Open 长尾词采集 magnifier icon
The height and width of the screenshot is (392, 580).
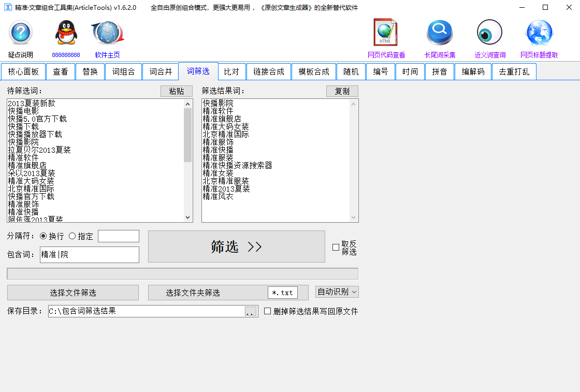click(439, 33)
